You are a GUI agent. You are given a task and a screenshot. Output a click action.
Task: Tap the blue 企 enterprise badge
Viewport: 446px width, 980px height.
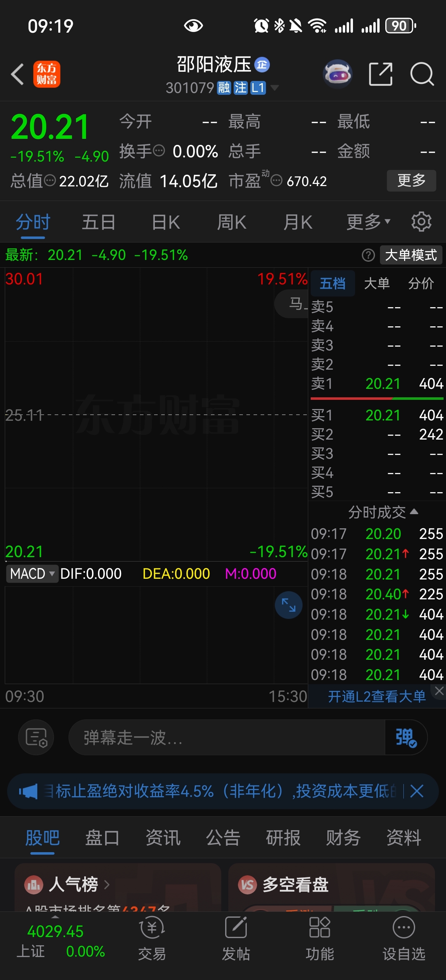pos(262,65)
